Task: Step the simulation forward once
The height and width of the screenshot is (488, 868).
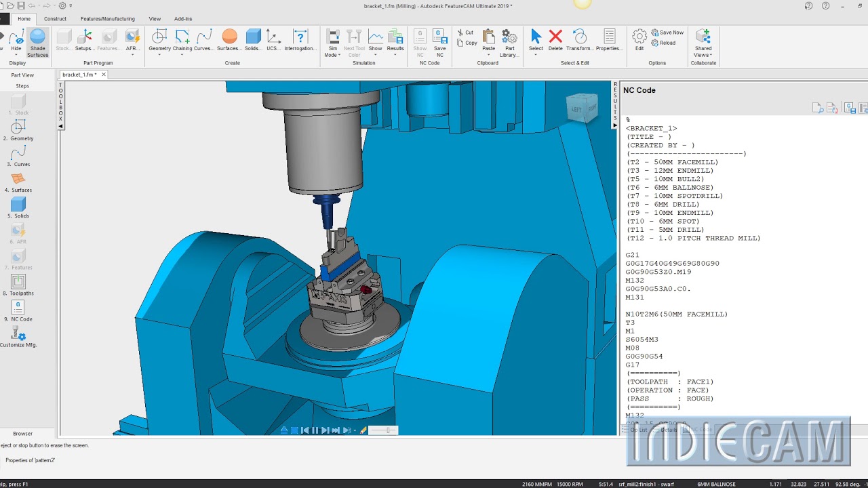Action: point(325,430)
